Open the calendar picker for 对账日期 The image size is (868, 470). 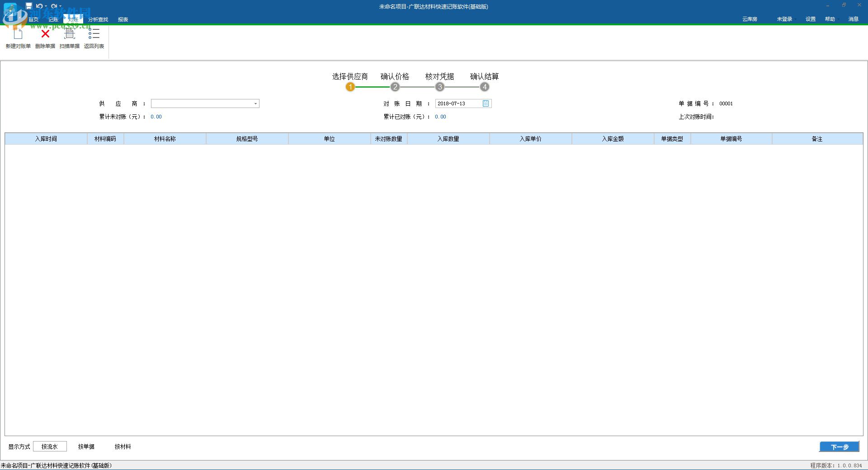click(x=486, y=103)
